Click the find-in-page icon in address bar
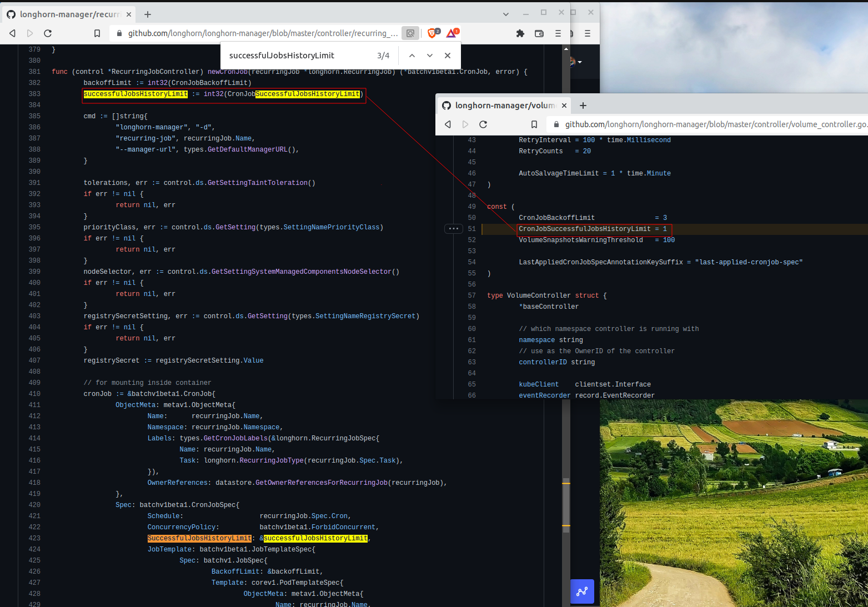The height and width of the screenshot is (607, 868). point(410,33)
